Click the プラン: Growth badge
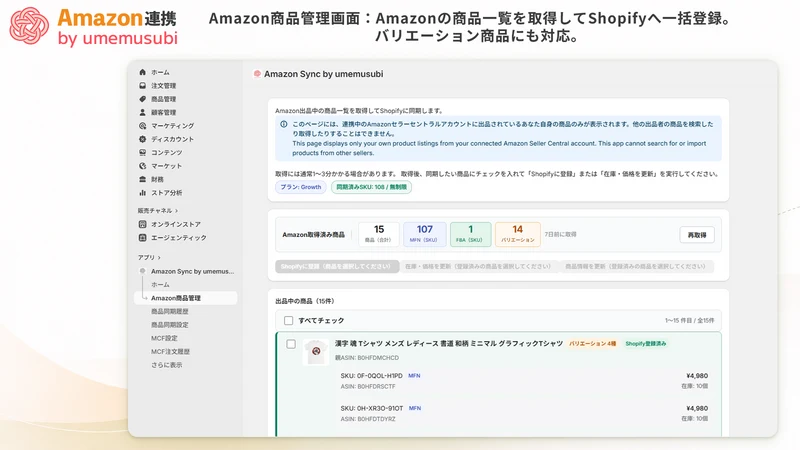The height and width of the screenshot is (450, 800). pyautogui.click(x=301, y=187)
